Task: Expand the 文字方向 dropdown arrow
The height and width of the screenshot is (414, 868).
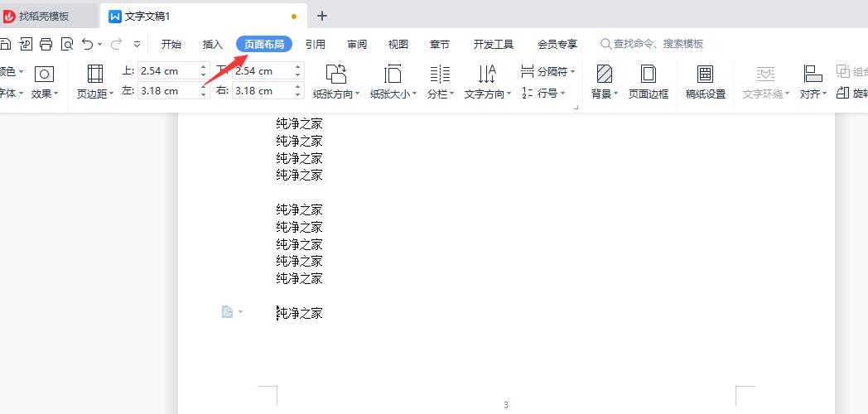Action: pyautogui.click(x=509, y=94)
